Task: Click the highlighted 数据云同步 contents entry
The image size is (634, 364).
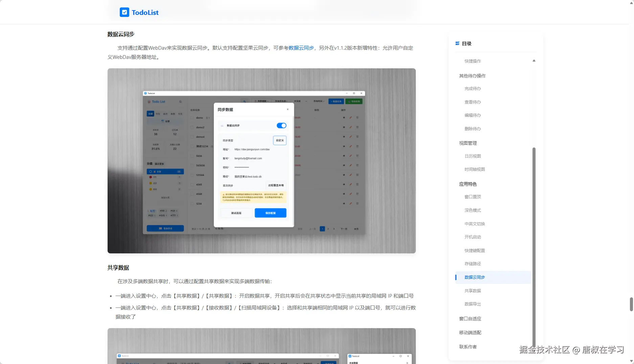Action: pos(494,277)
